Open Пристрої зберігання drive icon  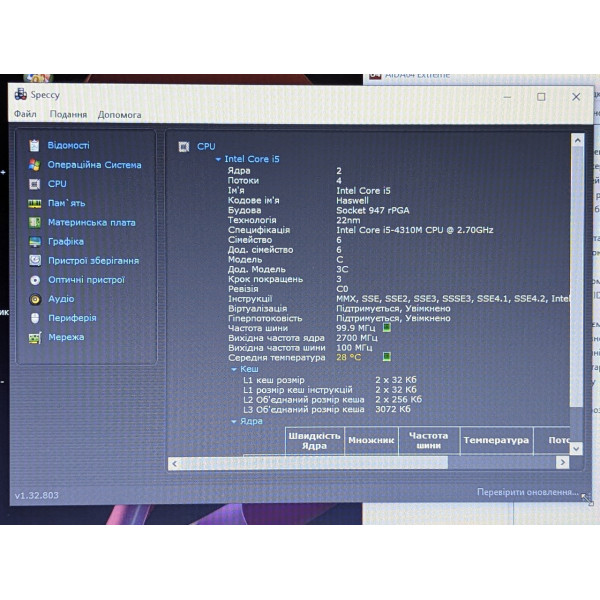pos(35,261)
